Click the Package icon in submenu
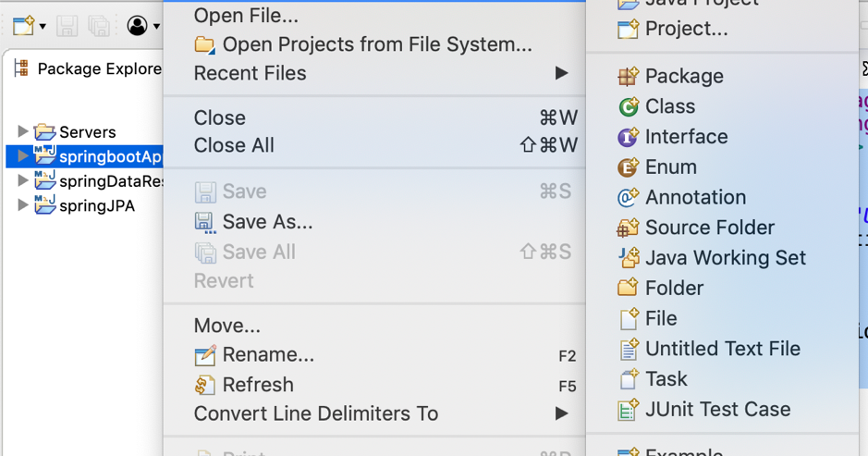Screen dimensions: 868x456 (x=629, y=77)
